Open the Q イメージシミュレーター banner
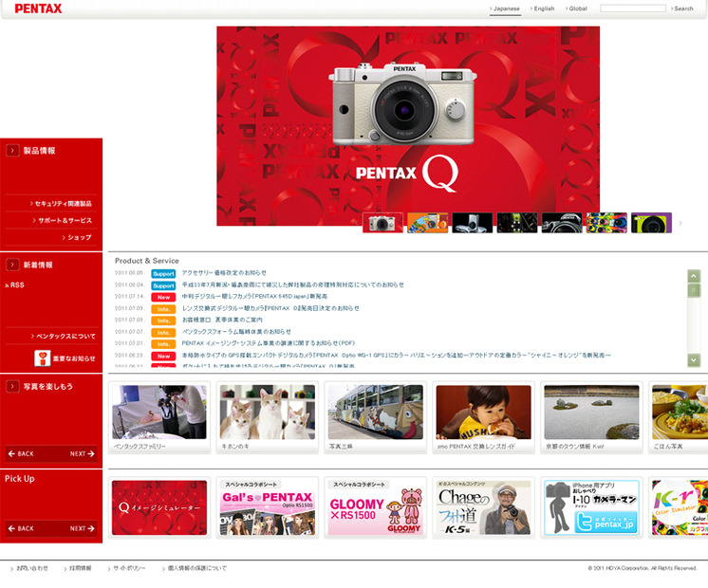This screenshot has width=708, height=588. [159, 507]
